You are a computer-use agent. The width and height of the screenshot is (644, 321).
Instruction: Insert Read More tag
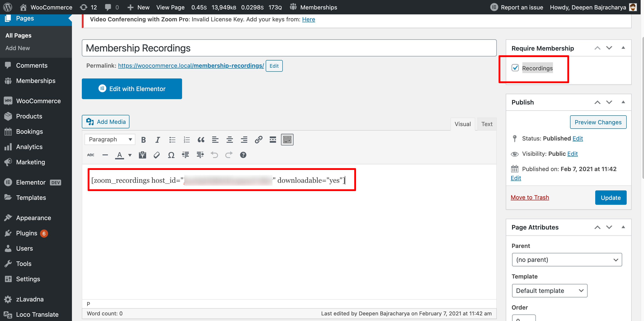273,140
